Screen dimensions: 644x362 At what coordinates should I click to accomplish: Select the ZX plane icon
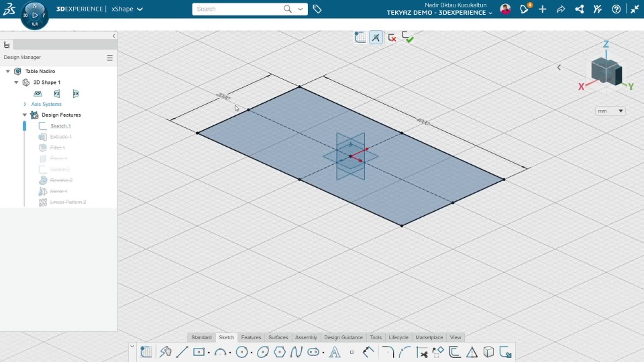click(76, 94)
